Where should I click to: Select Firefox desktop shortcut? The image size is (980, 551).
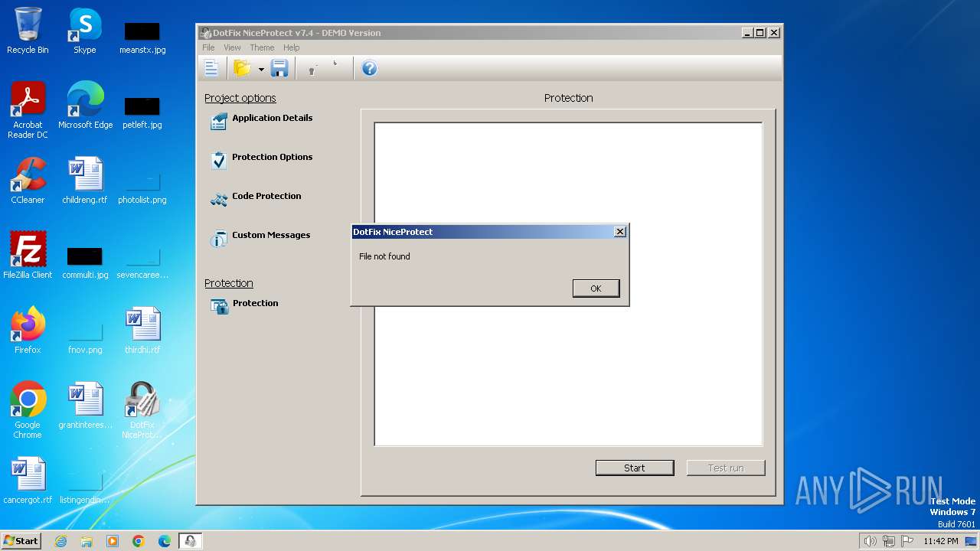(28, 331)
